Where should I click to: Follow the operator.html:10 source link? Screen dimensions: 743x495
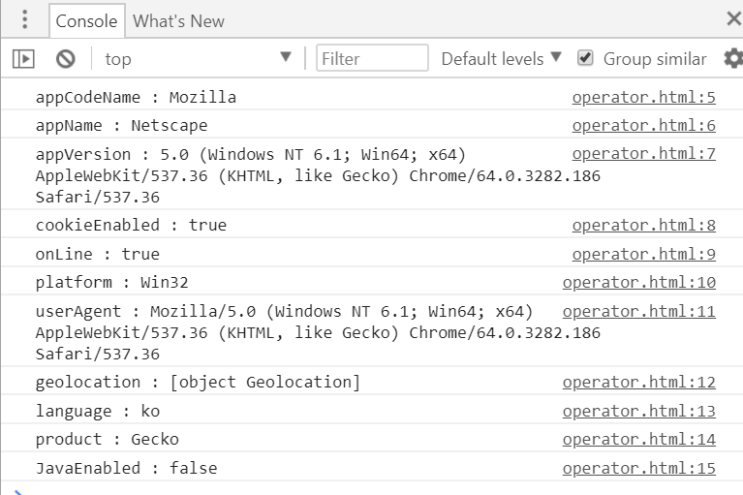639,282
